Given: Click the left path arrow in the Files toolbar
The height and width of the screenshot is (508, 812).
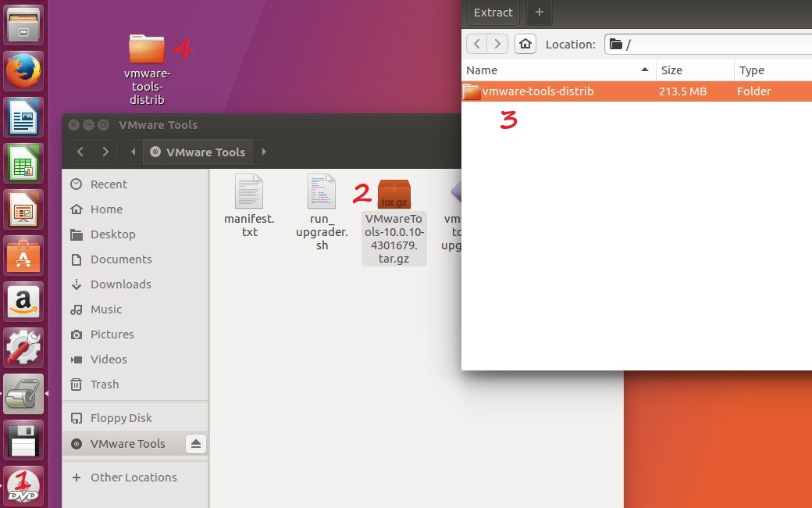Looking at the screenshot, I should tap(134, 152).
